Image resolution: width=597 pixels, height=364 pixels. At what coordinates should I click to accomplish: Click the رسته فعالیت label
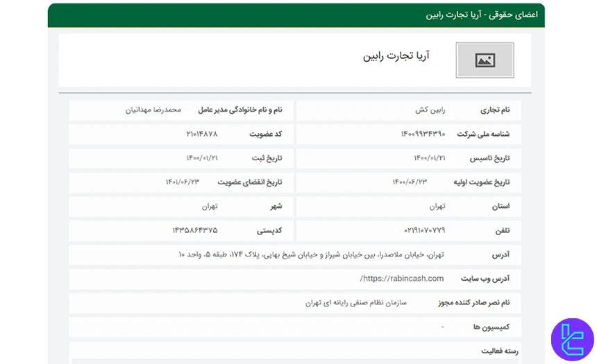point(500,351)
